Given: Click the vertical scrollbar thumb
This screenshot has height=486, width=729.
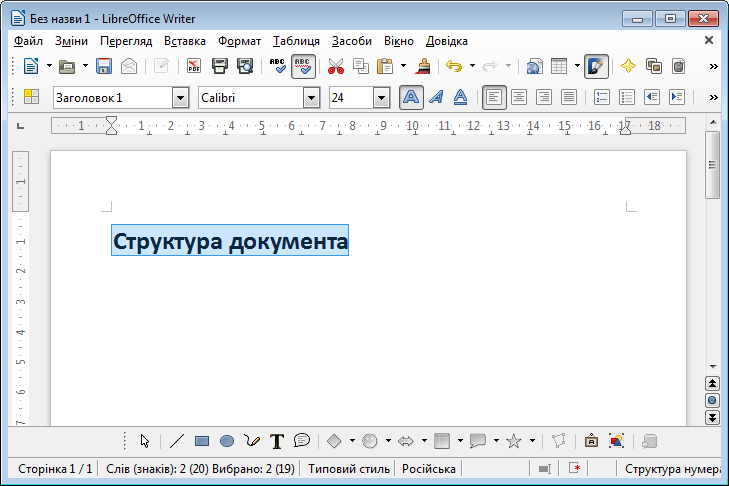Looking at the screenshot, I should (712, 166).
